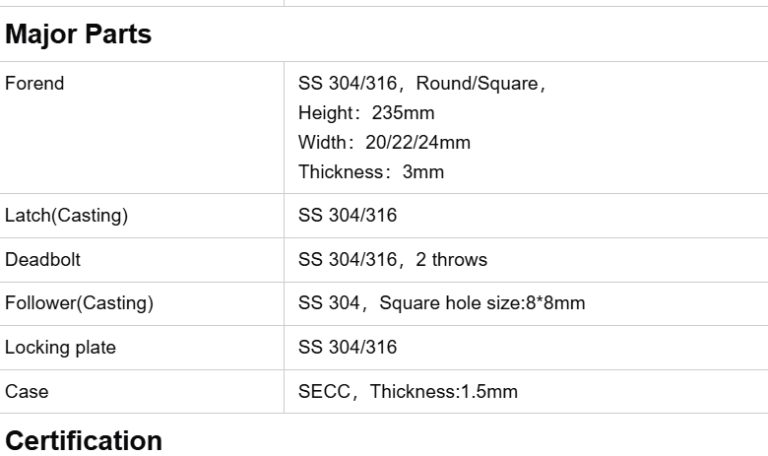Click the Major Parts heading

[x=78, y=34]
